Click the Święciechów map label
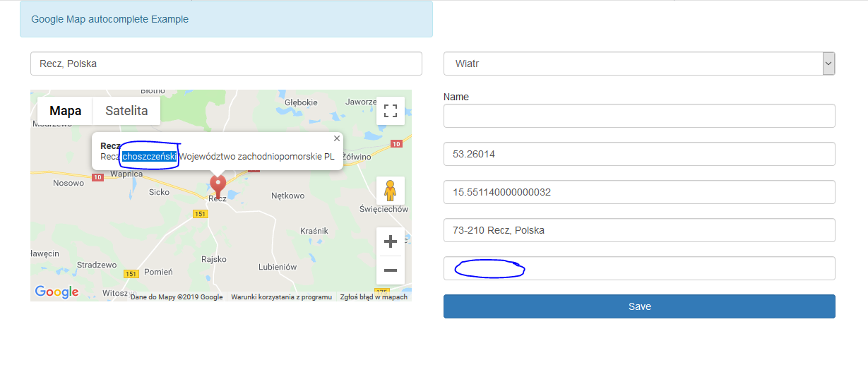The width and height of the screenshot is (868, 389). (384, 209)
